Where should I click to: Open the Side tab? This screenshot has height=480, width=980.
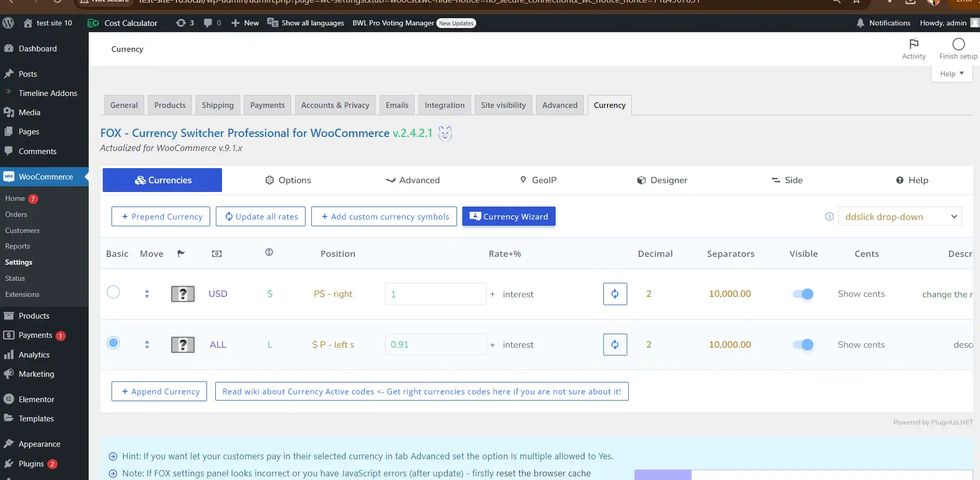click(x=787, y=180)
